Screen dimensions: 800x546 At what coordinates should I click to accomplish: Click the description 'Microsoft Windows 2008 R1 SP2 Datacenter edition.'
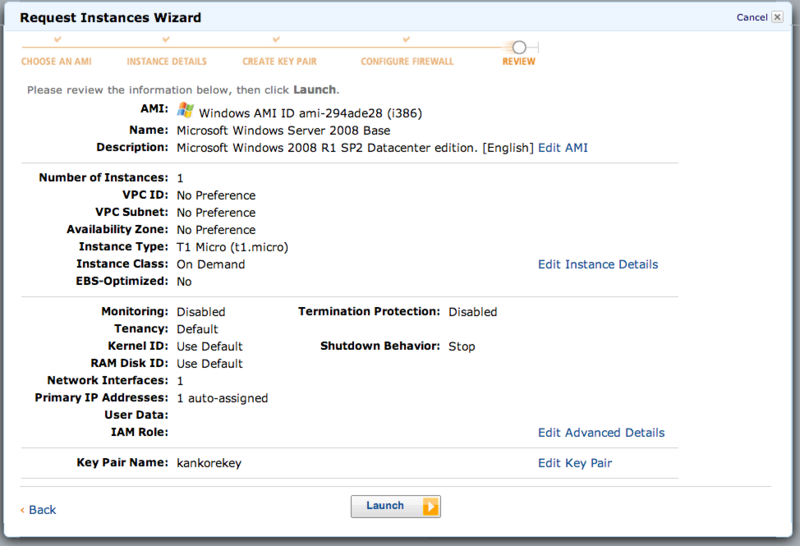pos(327,148)
